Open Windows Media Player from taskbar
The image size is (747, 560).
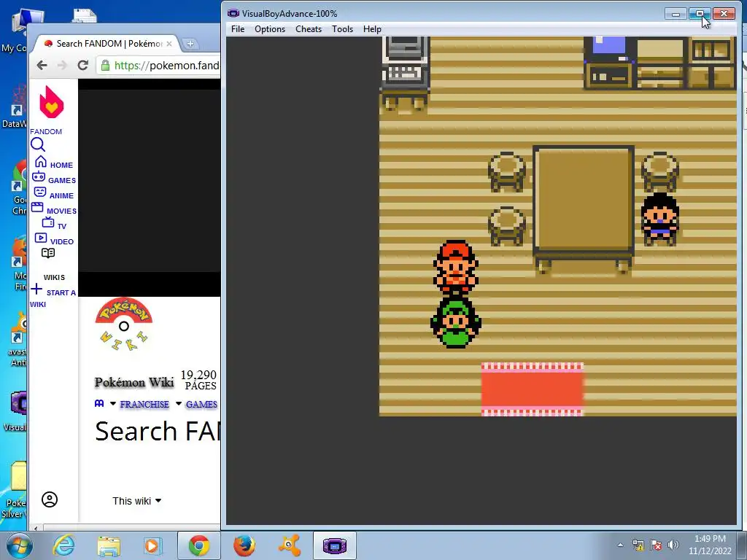[152, 545]
